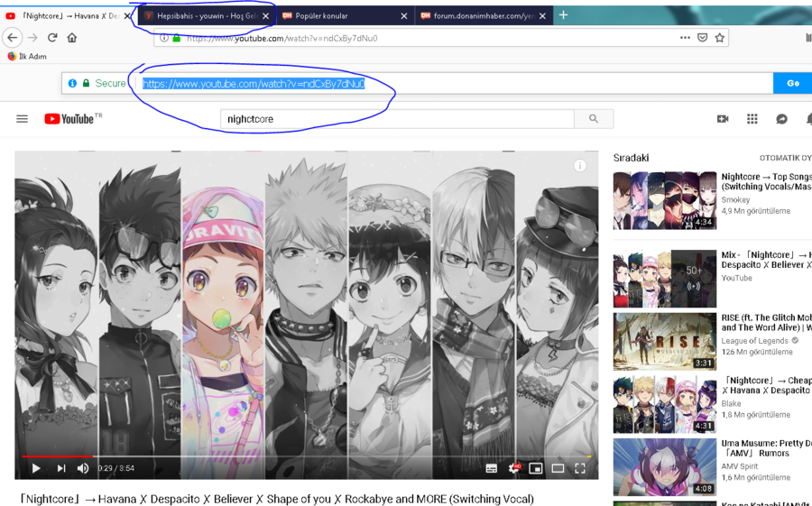Open League of Legends channel link

(x=754, y=341)
